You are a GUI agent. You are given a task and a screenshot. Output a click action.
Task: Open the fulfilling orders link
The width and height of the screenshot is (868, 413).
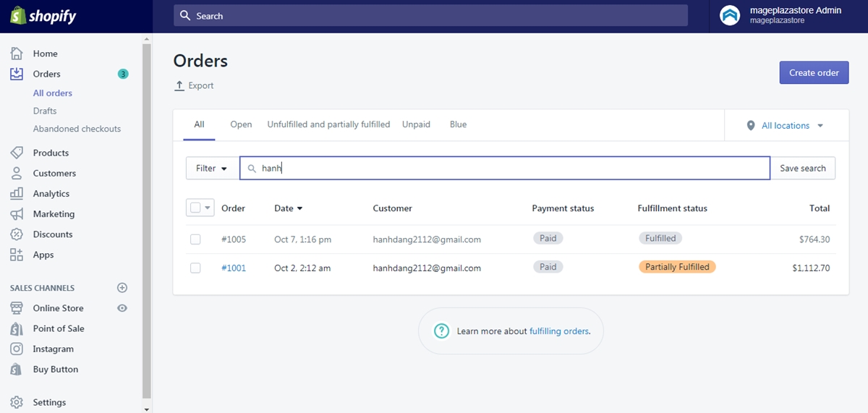pos(559,331)
